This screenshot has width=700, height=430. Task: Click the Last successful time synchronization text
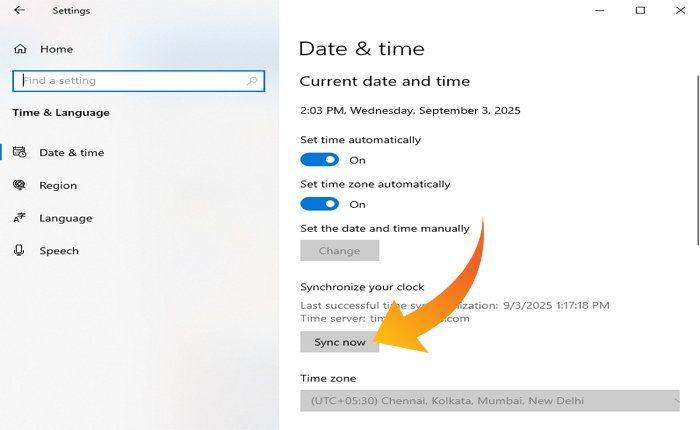click(454, 305)
